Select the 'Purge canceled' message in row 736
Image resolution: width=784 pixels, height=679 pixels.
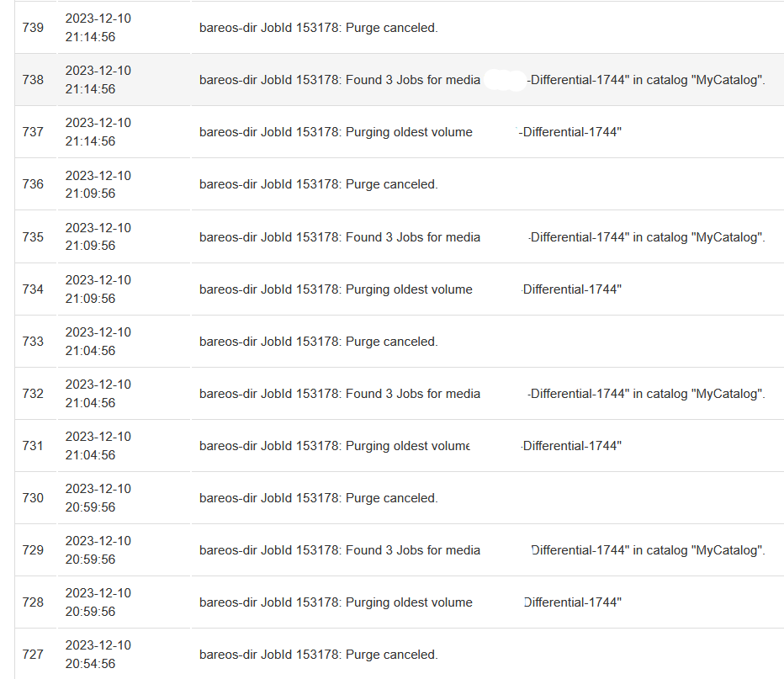pyautogui.click(x=318, y=184)
